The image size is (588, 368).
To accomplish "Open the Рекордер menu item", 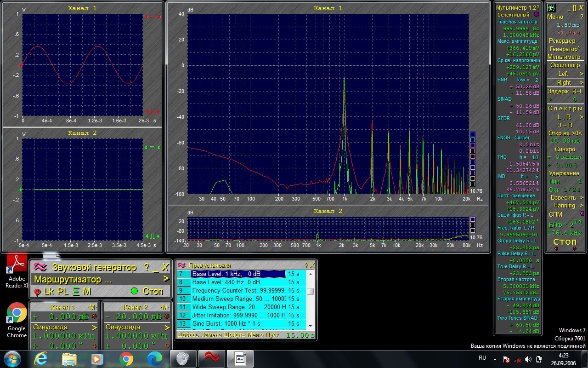I will coord(562,40).
